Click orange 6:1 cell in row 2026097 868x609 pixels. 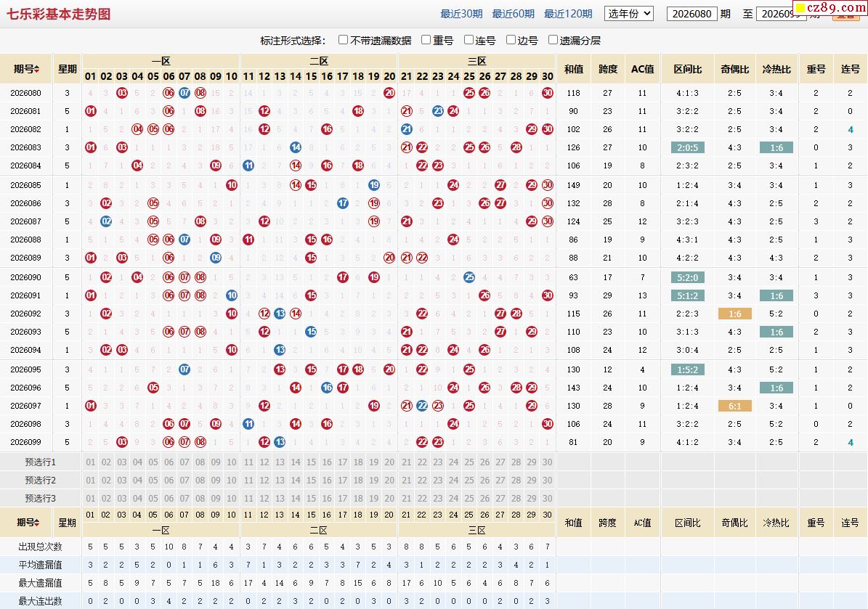coord(734,406)
